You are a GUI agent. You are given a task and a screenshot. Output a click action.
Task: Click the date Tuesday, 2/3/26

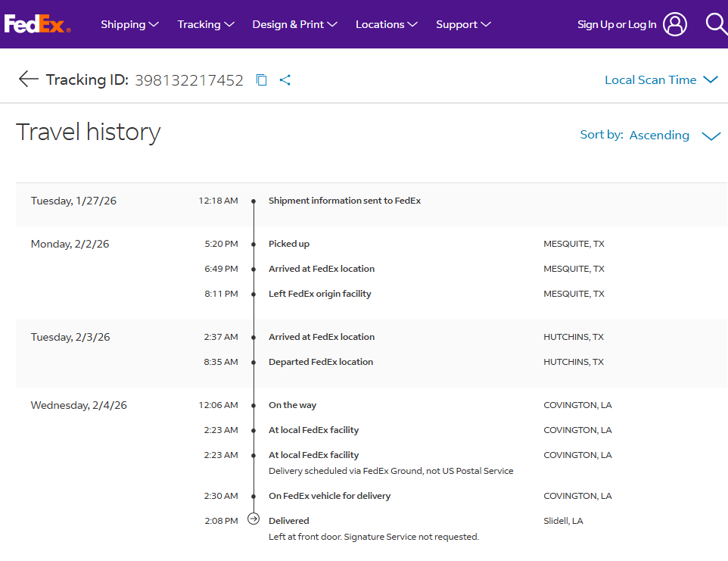click(x=70, y=337)
